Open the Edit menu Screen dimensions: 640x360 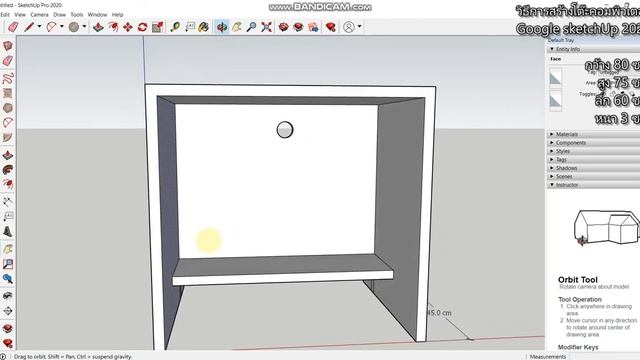click(5, 14)
